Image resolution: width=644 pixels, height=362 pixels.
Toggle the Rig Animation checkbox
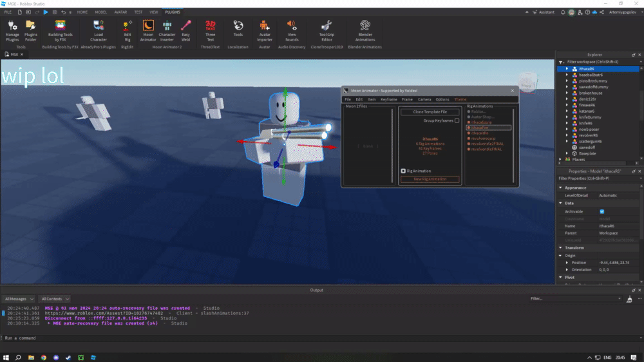click(x=403, y=171)
